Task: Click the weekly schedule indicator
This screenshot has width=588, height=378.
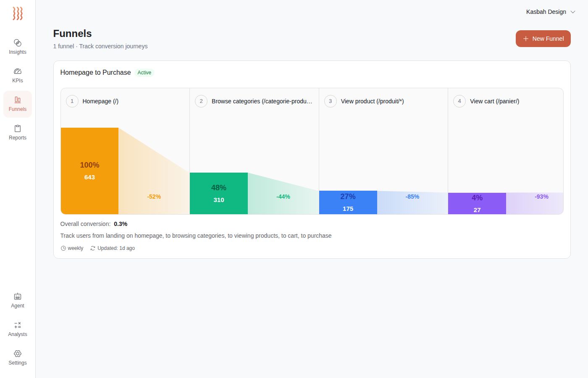Action: (x=75, y=248)
